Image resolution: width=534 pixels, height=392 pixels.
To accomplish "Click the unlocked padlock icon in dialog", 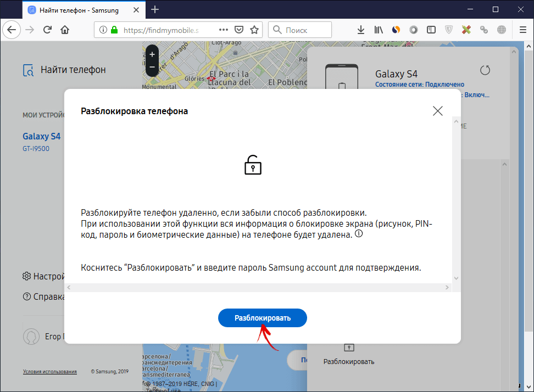I will pos(253,165).
